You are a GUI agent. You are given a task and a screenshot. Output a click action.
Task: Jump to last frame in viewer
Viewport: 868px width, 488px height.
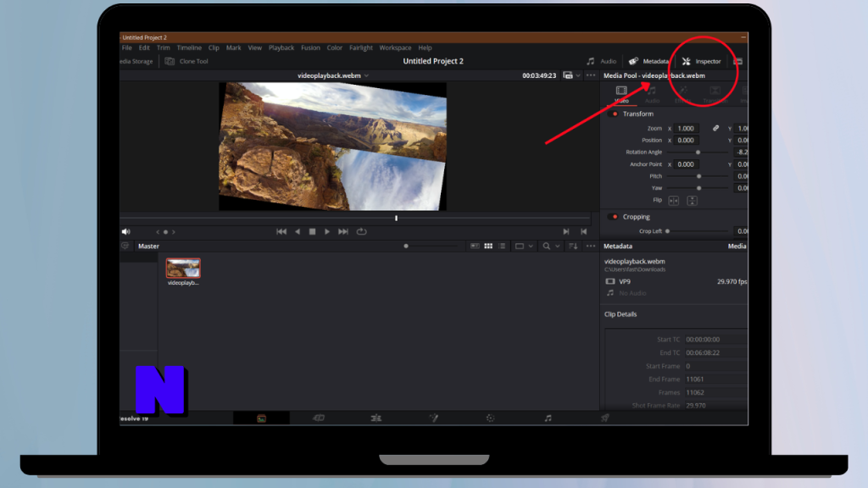click(x=343, y=232)
